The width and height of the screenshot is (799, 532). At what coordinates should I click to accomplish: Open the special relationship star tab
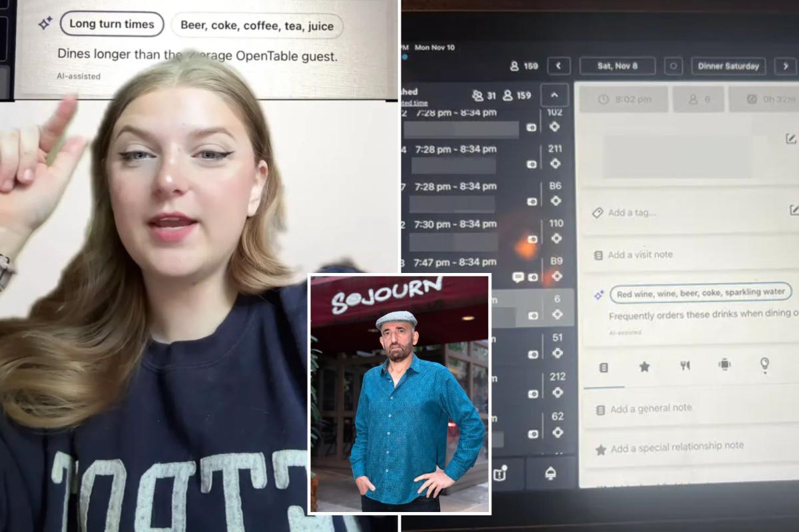pos(644,366)
